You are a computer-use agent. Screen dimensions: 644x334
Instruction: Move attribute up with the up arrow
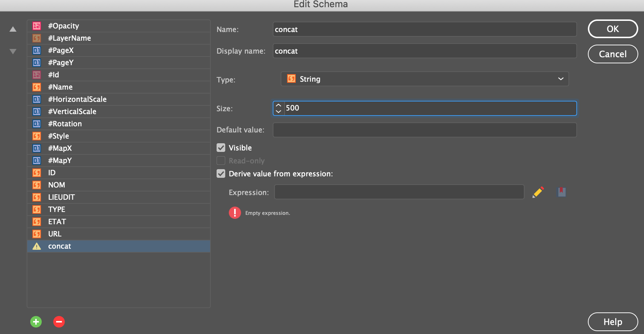click(13, 29)
